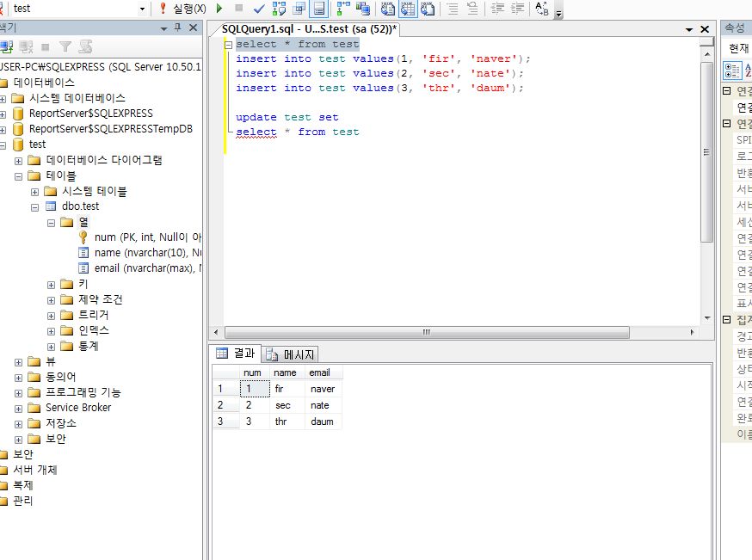
Task: Collapse the test database node
Action: [3, 145]
